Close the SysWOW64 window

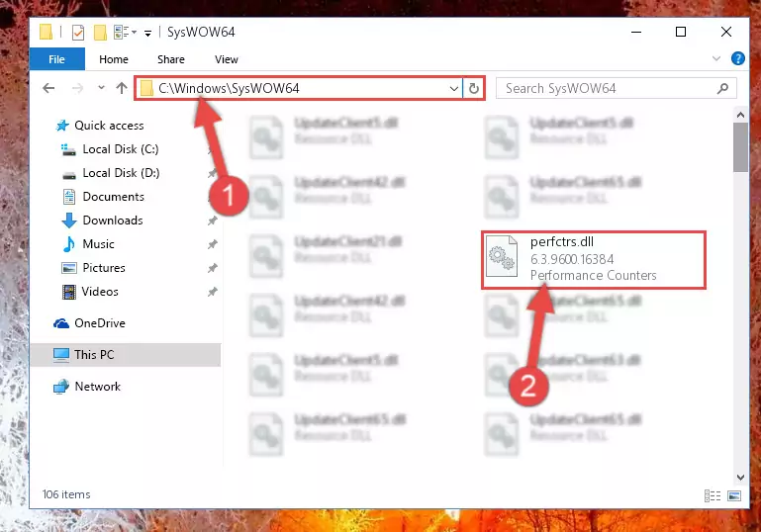coord(726,32)
